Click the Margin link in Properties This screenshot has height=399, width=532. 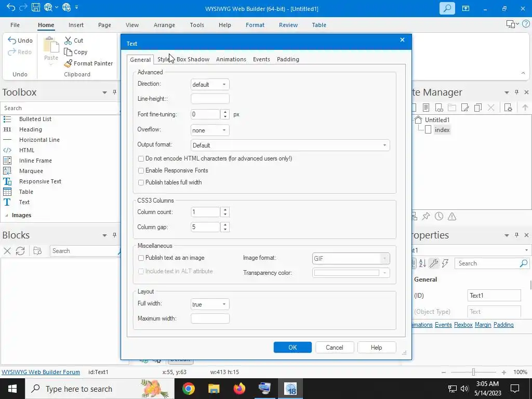(x=483, y=325)
